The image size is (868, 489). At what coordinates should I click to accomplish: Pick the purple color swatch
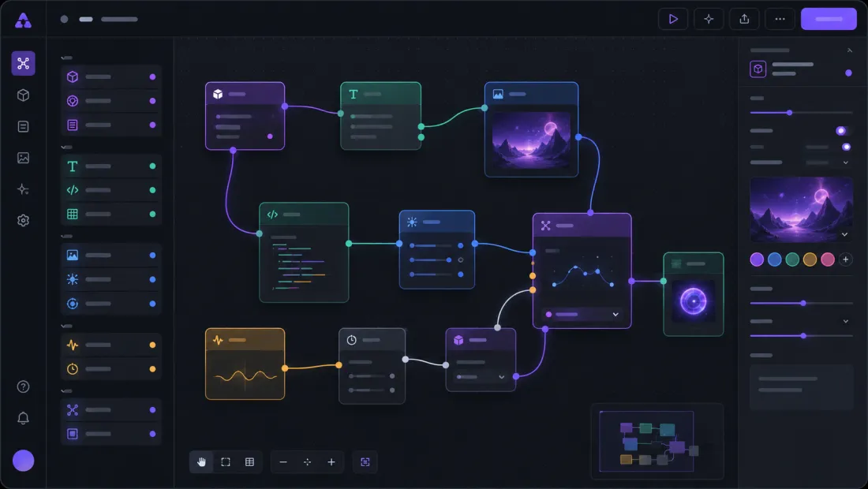point(757,259)
